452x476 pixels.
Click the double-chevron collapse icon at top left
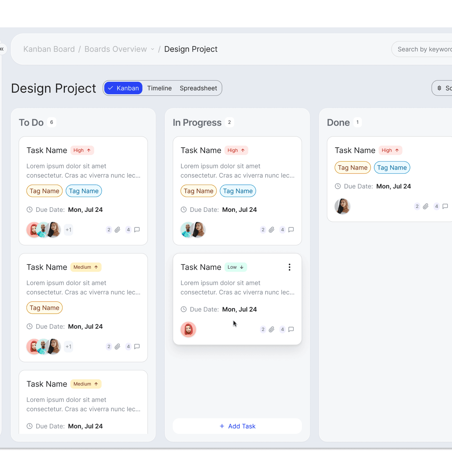(x=2, y=49)
